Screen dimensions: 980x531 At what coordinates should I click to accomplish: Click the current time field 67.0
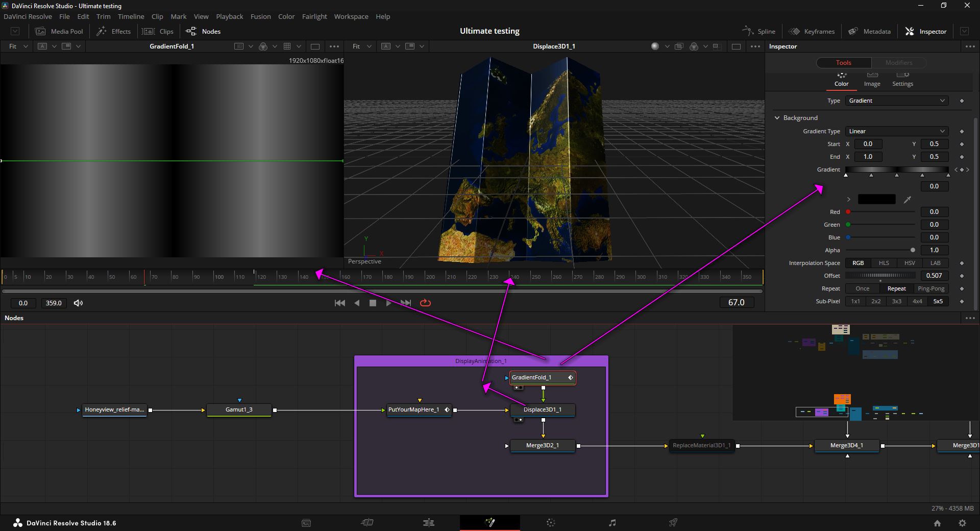(x=736, y=303)
